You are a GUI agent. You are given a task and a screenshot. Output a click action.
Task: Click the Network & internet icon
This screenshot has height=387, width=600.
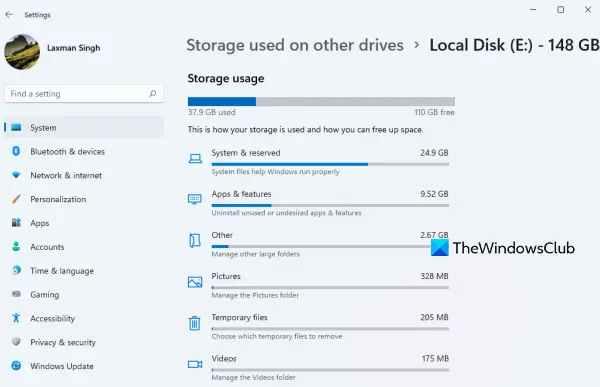tap(16, 175)
